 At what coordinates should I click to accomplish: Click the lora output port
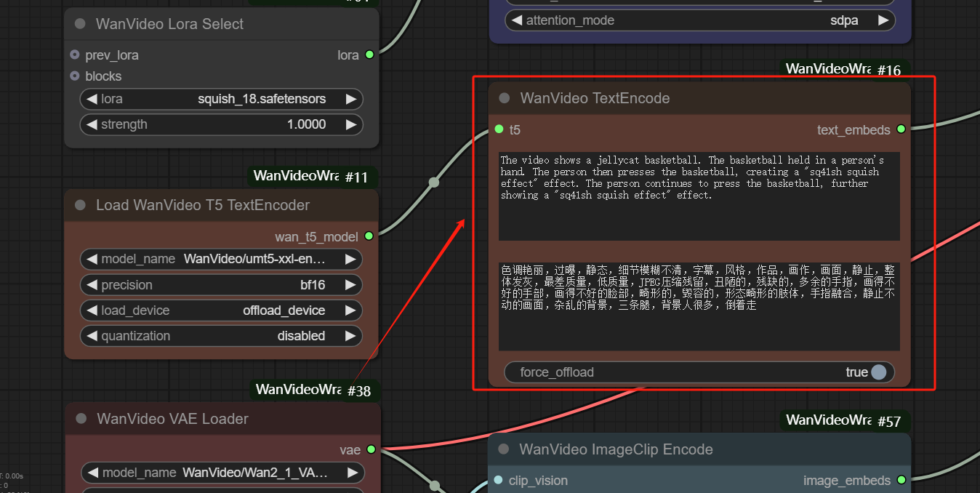pyautogui.click(x=369, y=55)
